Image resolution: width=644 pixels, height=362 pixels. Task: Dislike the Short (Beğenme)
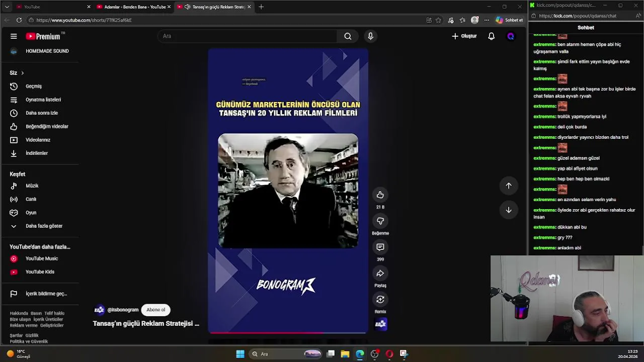coord(380,221)
